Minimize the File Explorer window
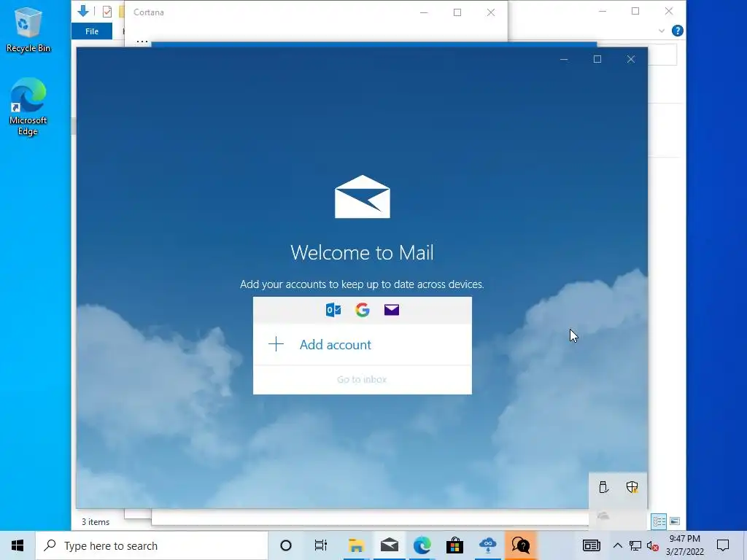 point(602,11)
